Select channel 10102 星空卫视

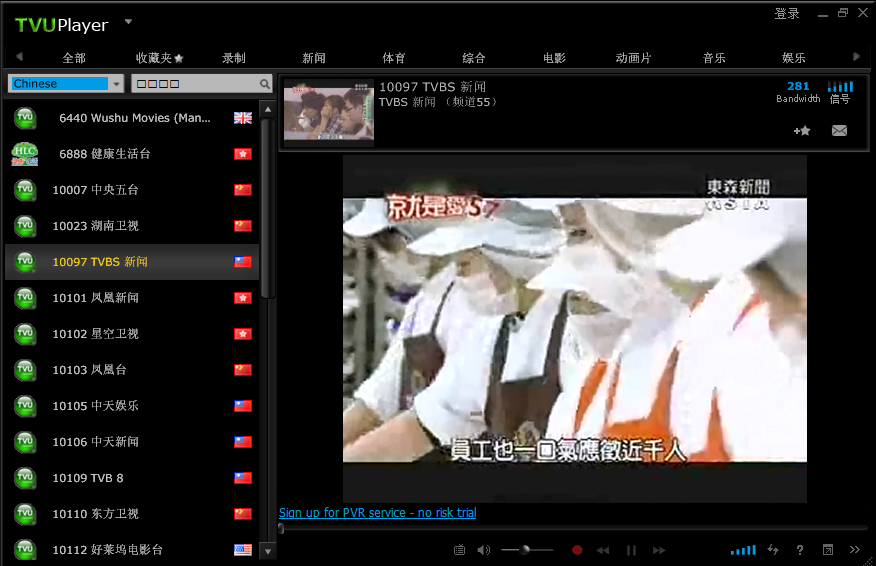click(132, 334)
